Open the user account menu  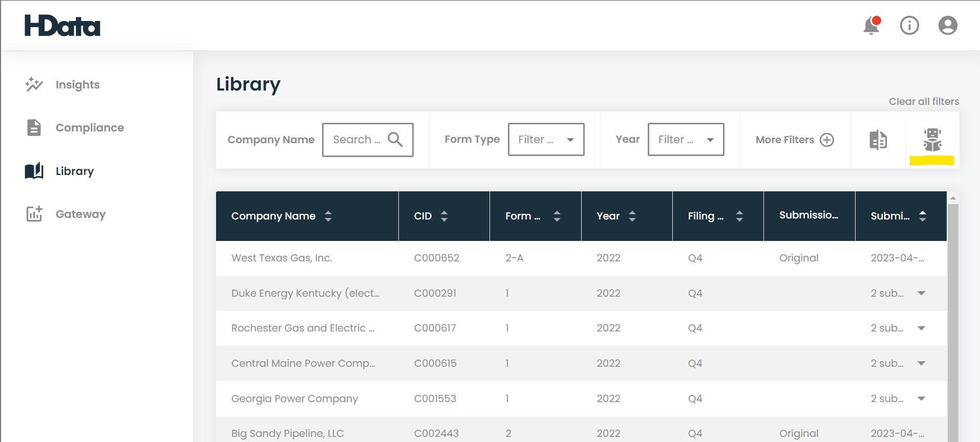tap(948, 25)
